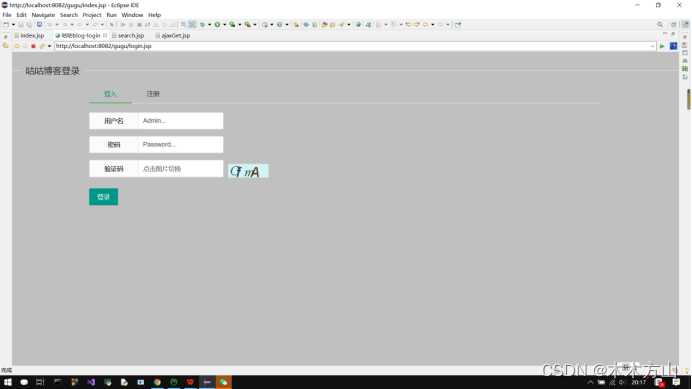Click the Open Web Browser globe icon
This screenshot has width=692, height=389.
(358, 25)
